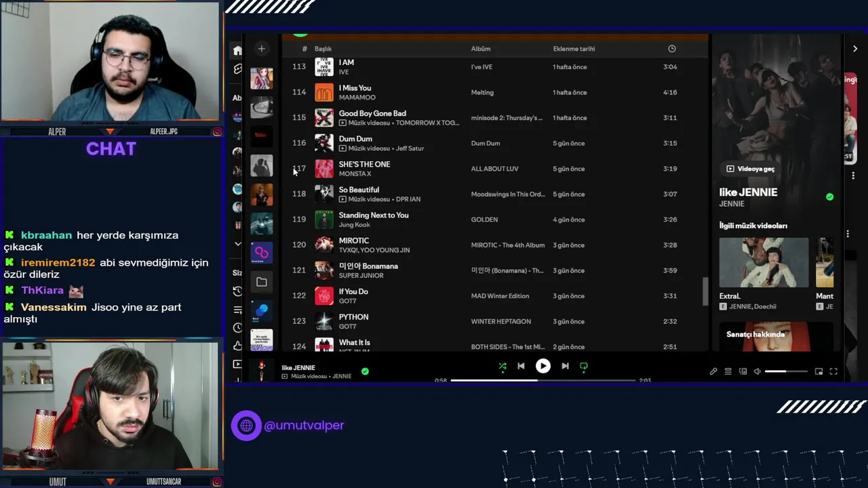Toggle saved check in right panel
Viewport: 868px width, 488px height.
click(x=829, y=197)
